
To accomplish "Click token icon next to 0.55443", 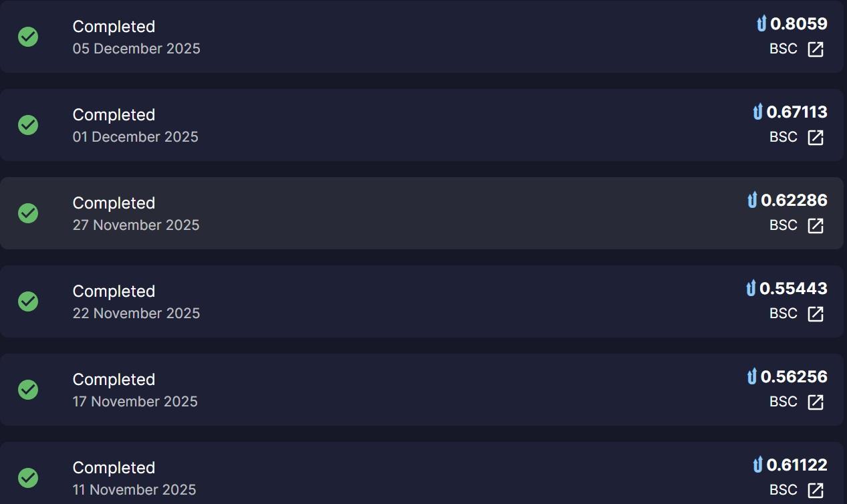I will pos(751,289).
